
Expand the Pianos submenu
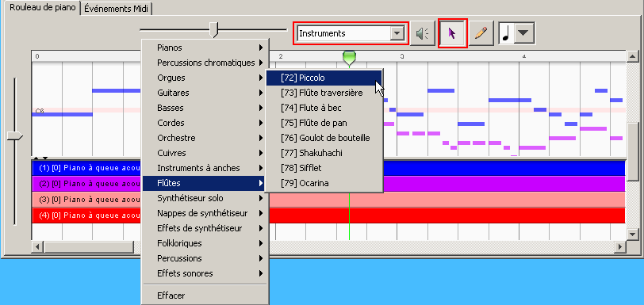(205, 48)
